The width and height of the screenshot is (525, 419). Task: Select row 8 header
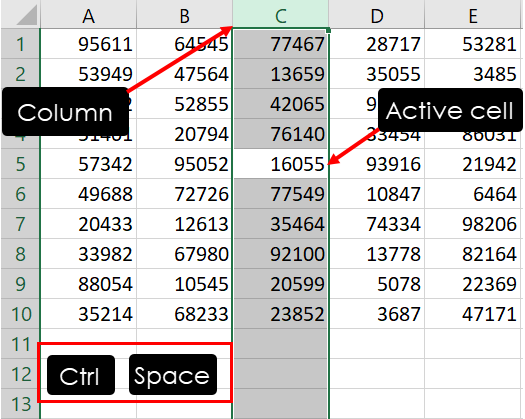[20, 254]
